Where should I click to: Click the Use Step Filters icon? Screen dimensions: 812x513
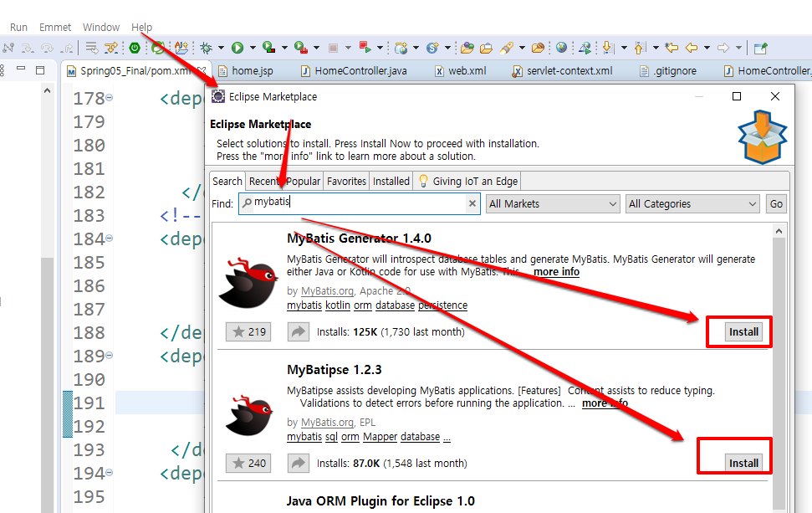111,49
